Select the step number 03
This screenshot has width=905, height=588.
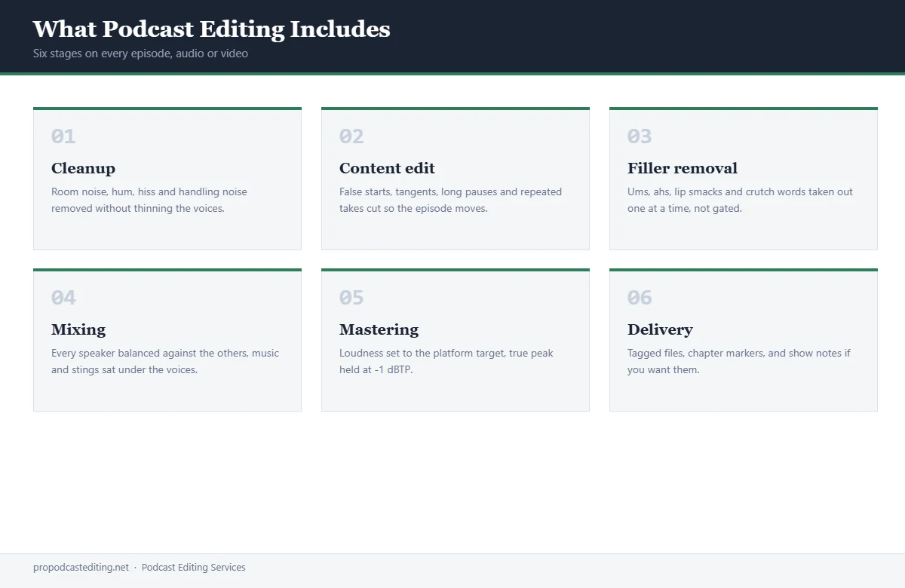pyautogui.click(x=640, y=136)
